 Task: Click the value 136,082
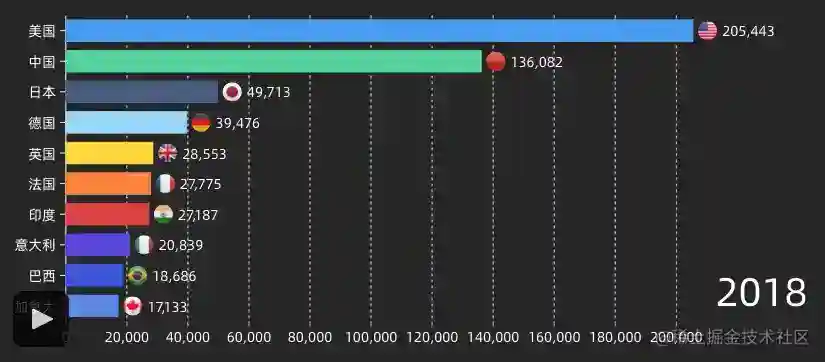click(x=537, y=62)
